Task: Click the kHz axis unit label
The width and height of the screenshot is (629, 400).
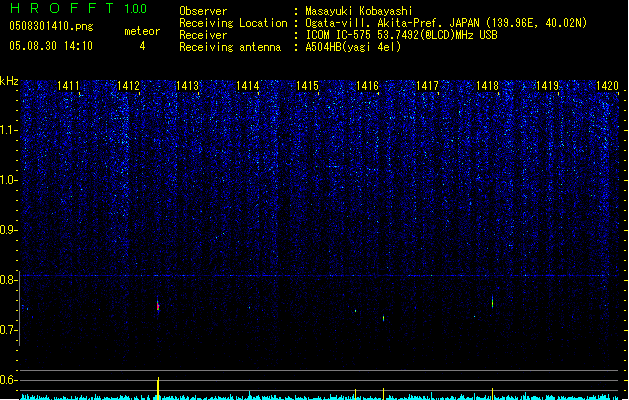Action: [9, 81]
